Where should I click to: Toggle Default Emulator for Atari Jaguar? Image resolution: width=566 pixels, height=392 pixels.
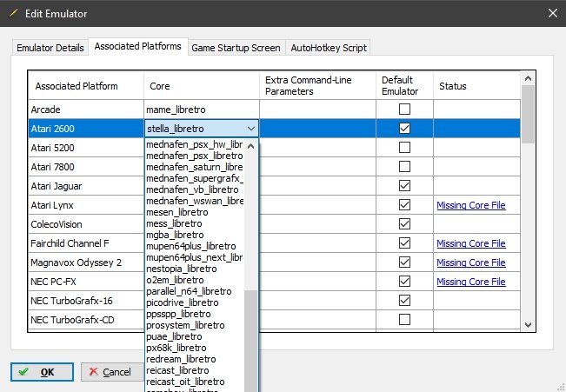point(404,185)
